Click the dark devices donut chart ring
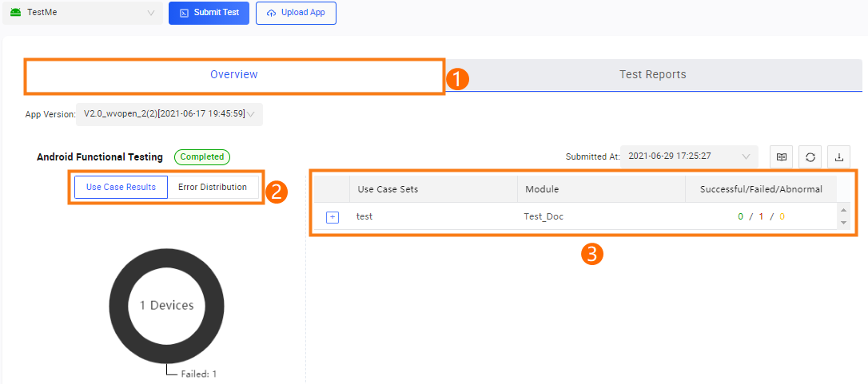868x384 pixels. pyautogui.click(x=118, y=305)
